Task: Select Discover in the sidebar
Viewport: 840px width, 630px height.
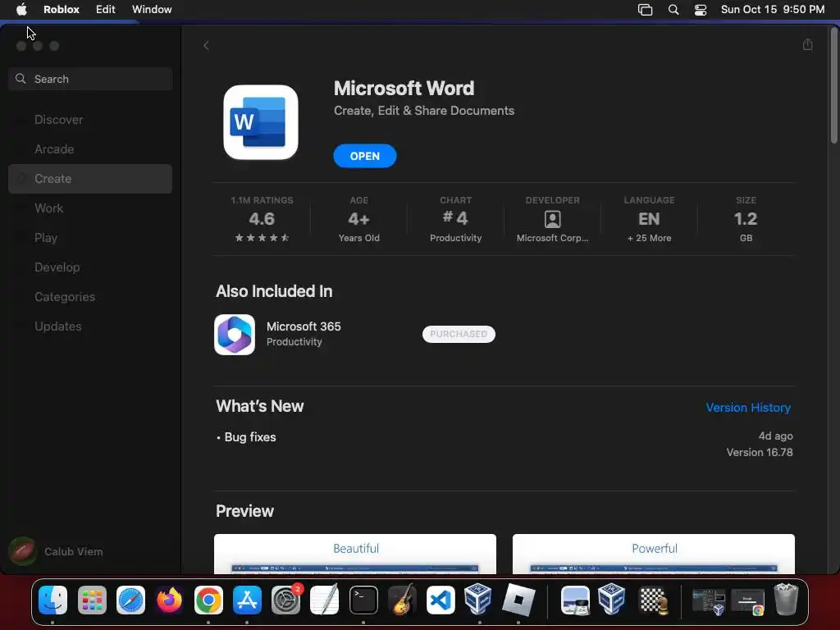Action: tap(90, 120)
